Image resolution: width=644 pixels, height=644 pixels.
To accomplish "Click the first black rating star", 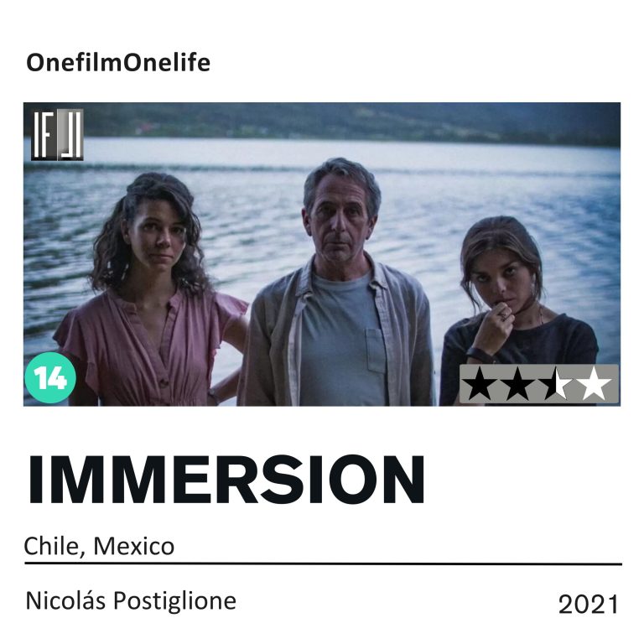I will [480, 384].
